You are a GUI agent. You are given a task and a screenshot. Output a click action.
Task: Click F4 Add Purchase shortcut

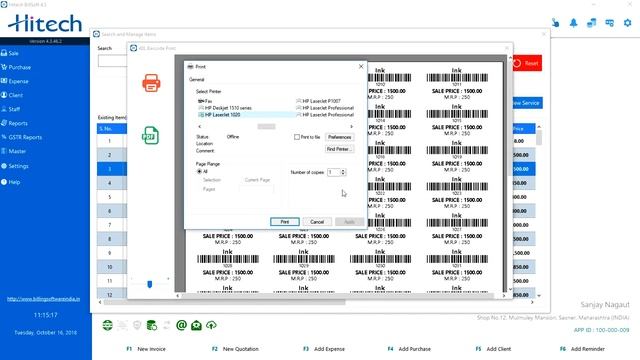[x=409, y=349]
